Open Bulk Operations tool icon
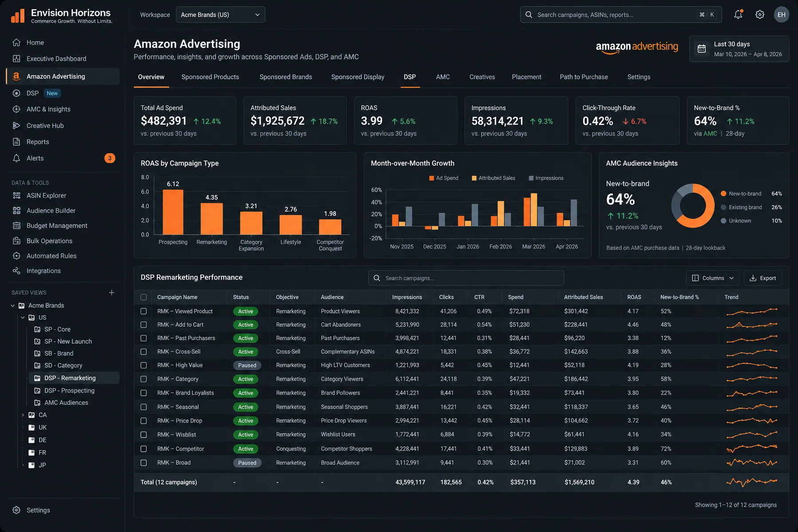The width and height of the screenshot is (798, 532). 16,241
